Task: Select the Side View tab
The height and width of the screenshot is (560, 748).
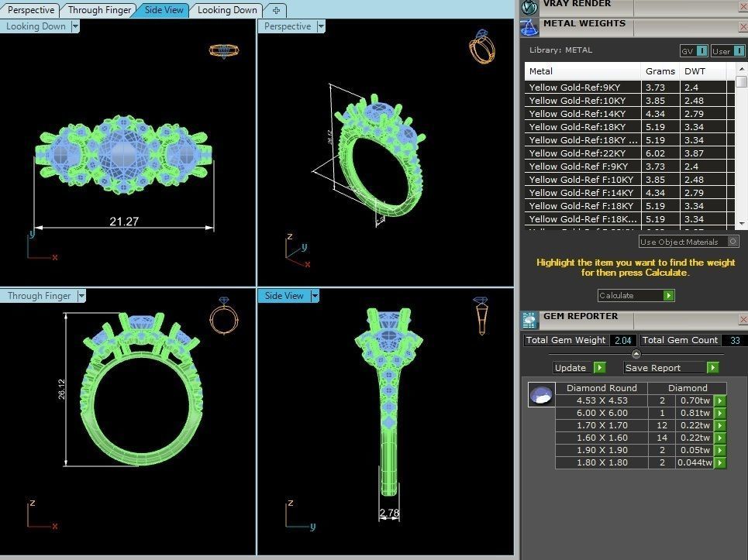Action: click(164, 10)
